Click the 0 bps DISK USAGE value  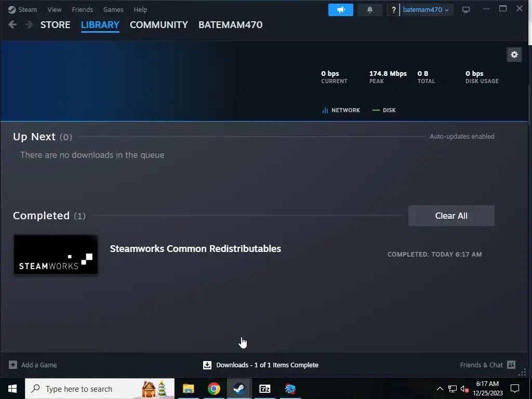(474, 74)
